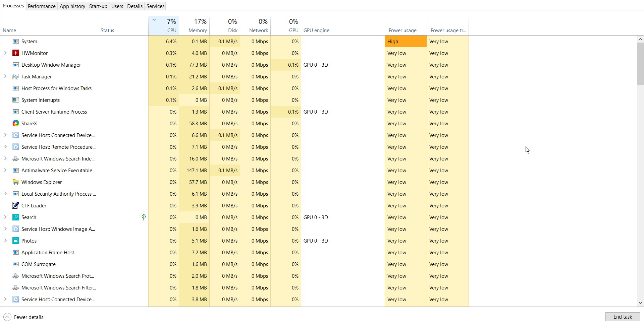This screenshot has height=327, width=644.
Task: Sort processes by the CPU column header
Action: coord(164,26)
